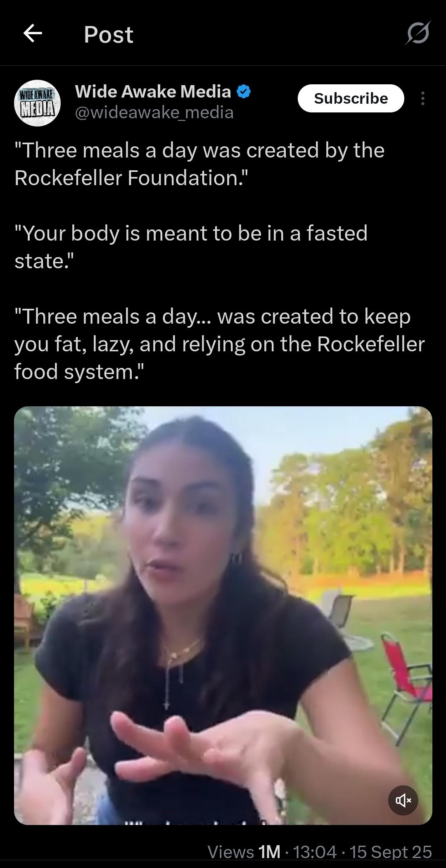446x868 pixels.
Task: Open the Wide Awake Media profile avatar
Action: tap(38, 103)
